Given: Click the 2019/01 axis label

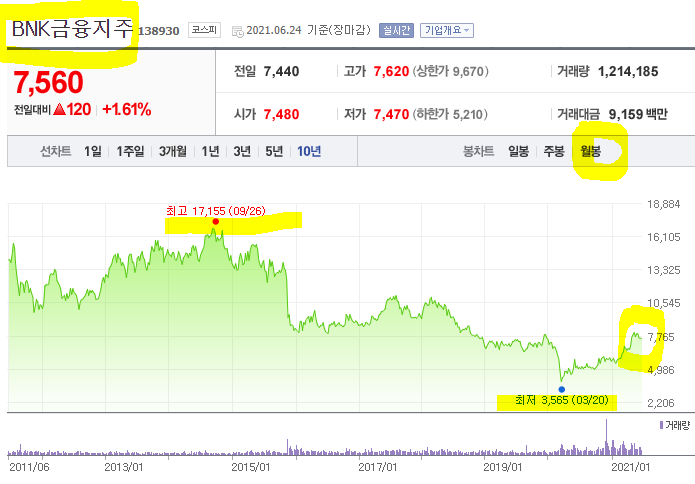Looking at the screenshot, I should pyautogui.click(x=503, y=467).
